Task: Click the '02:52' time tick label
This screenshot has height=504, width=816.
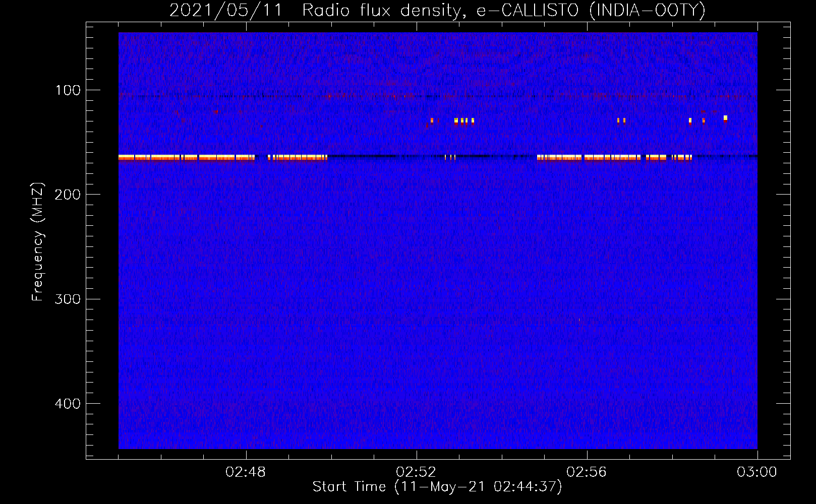Action: point(416,472)
